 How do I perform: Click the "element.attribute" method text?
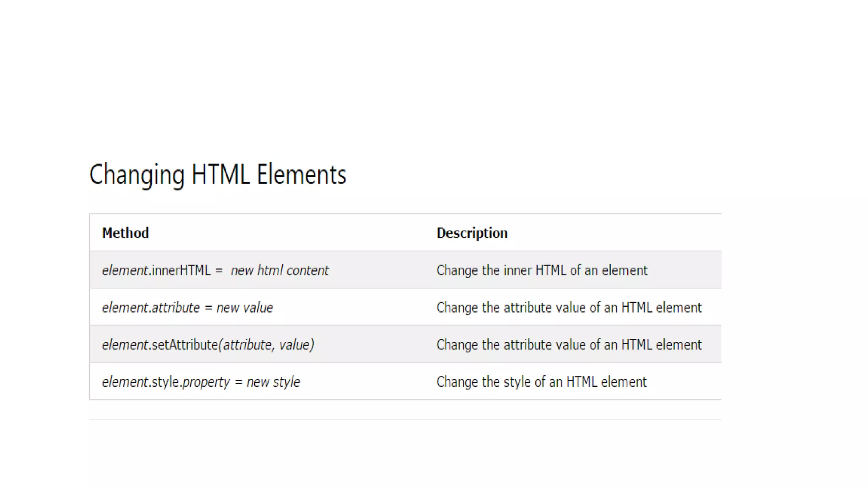[150, 308]
